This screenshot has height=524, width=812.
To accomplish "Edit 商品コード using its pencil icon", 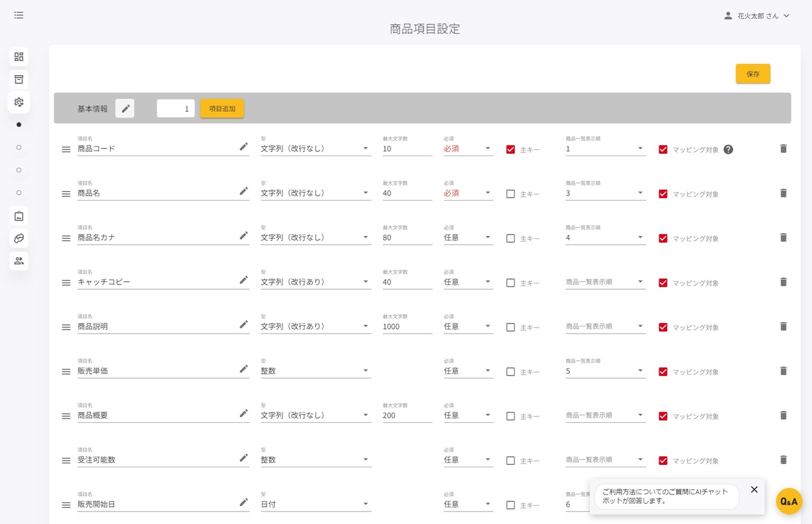I will click(243, 146).
